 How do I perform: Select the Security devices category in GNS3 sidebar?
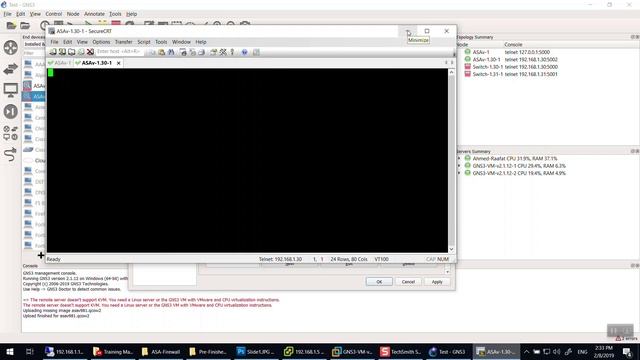tap(11, 111)
